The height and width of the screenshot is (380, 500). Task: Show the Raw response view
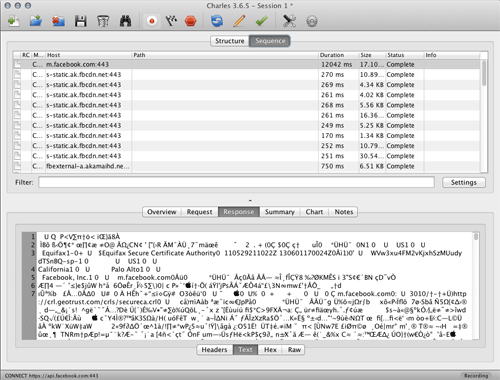tap(294, 350)
